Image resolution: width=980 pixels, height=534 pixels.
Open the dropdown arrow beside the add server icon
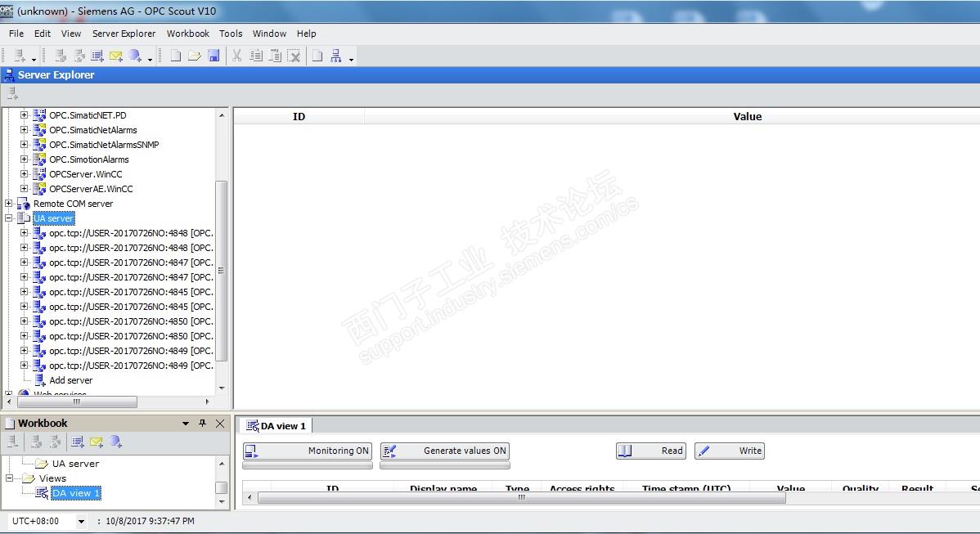pyautogui.click(x=34, y=60)
